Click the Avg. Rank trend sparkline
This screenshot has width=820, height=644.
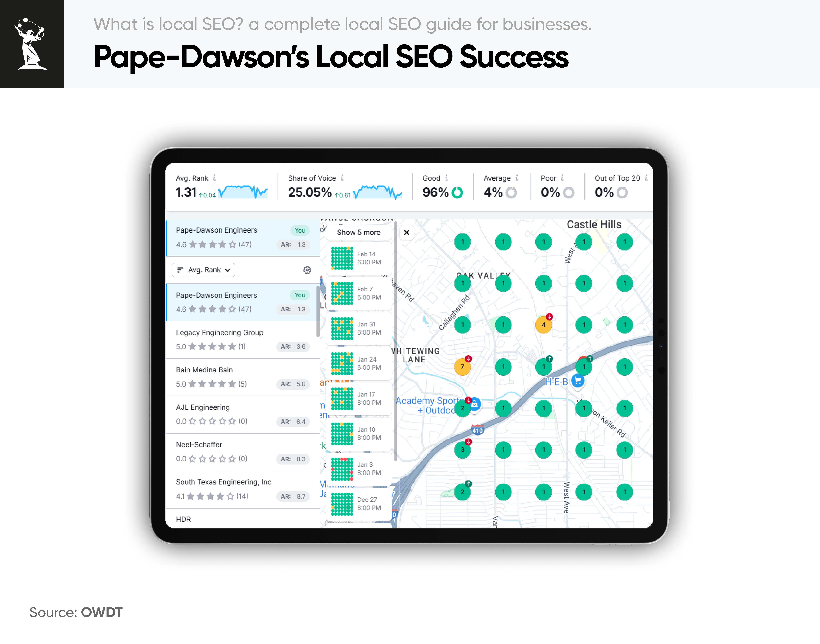point(243,192)
